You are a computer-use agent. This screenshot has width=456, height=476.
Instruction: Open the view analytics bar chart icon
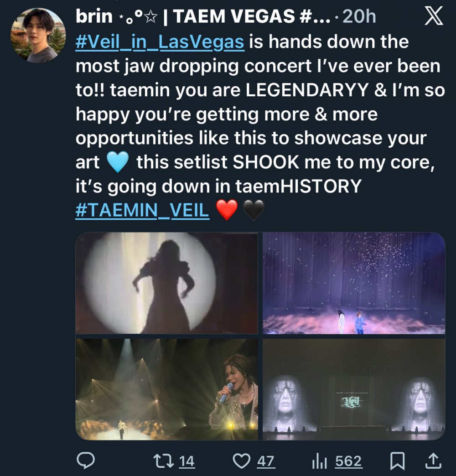pyautogui.click(x=319, y=461)
